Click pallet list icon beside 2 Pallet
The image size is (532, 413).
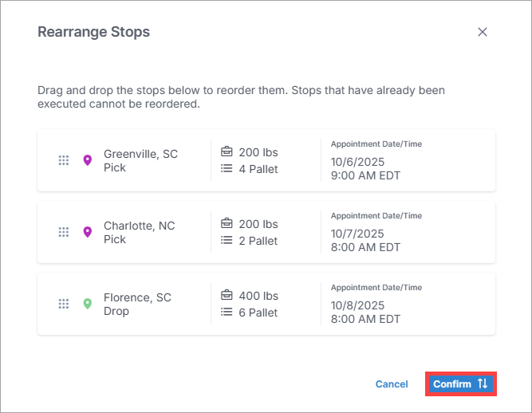coord(227,241)
